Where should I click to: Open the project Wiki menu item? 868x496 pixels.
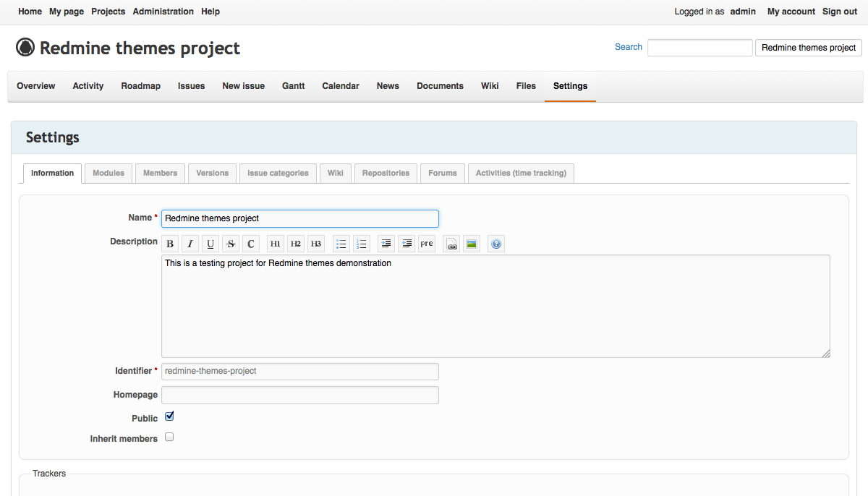click(x=490, y=86)
